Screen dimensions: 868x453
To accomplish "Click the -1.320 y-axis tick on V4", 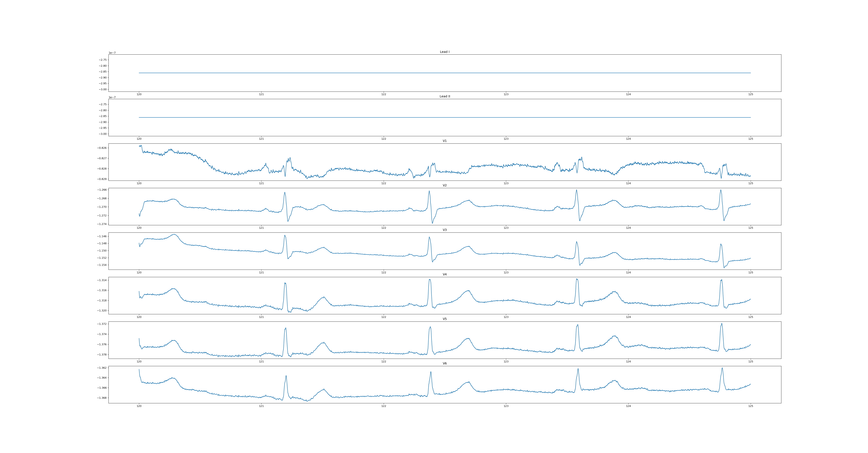I will pyautogui.click(x=102, y=310).
